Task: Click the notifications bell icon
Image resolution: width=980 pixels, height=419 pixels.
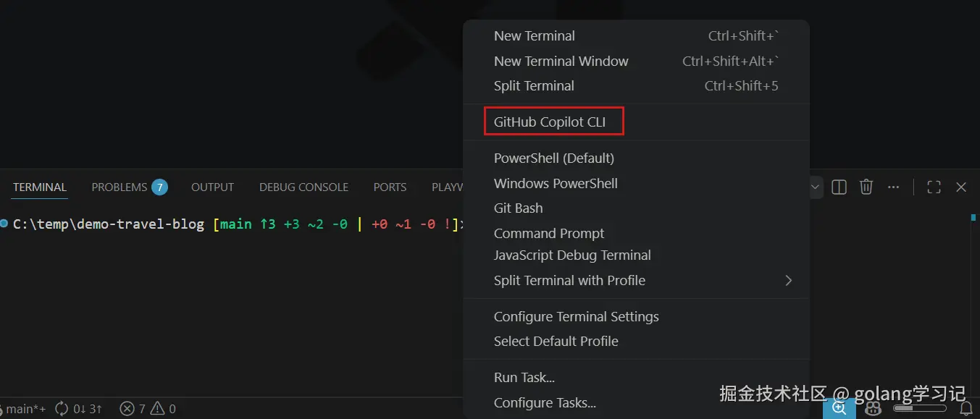Action: point(966,409)
